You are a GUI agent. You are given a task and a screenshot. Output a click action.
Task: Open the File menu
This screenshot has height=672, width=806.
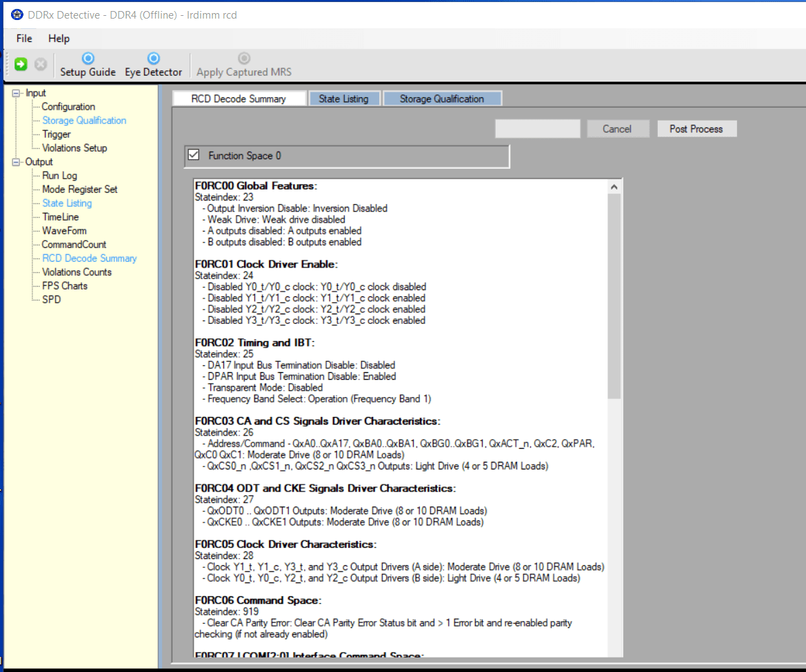coord(24,39)
